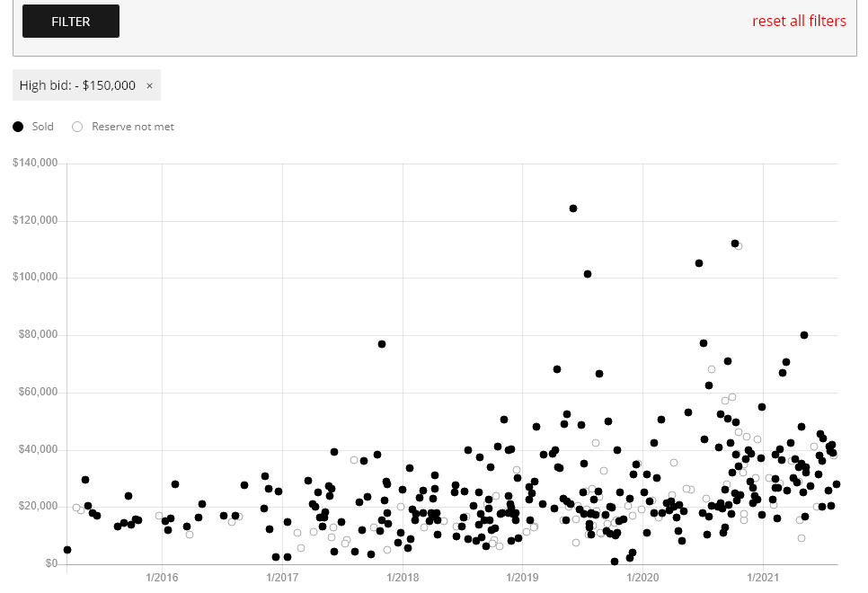Click the $100,000 y-axis label
The image size is (868, 593).
click(35, 277)
